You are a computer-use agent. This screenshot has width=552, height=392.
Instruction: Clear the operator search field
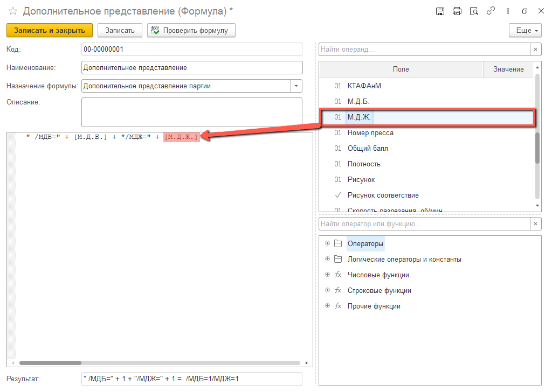tap(535, 223)
